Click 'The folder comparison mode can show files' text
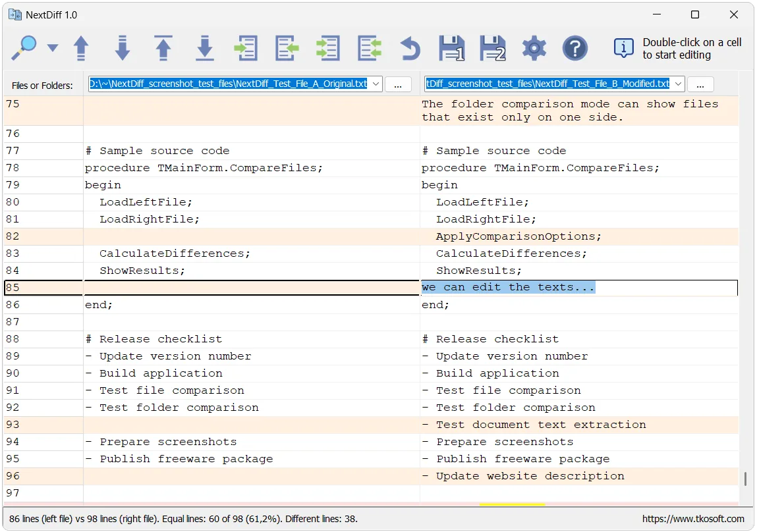 570,103
